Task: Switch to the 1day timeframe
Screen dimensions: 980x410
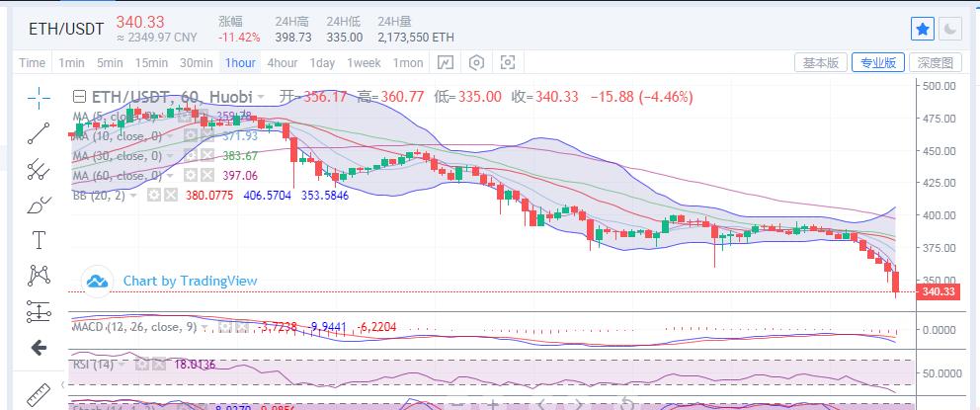Action: (x=322, y=63)
